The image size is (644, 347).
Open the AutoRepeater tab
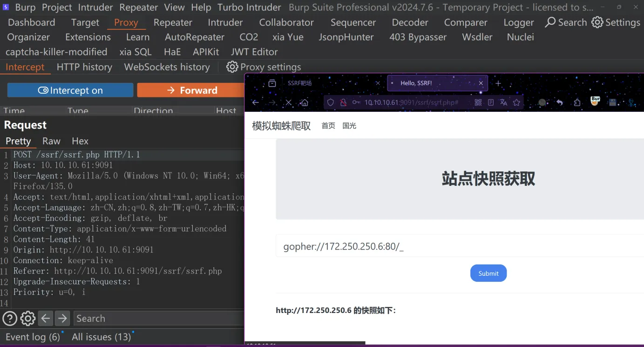point(195,37)
